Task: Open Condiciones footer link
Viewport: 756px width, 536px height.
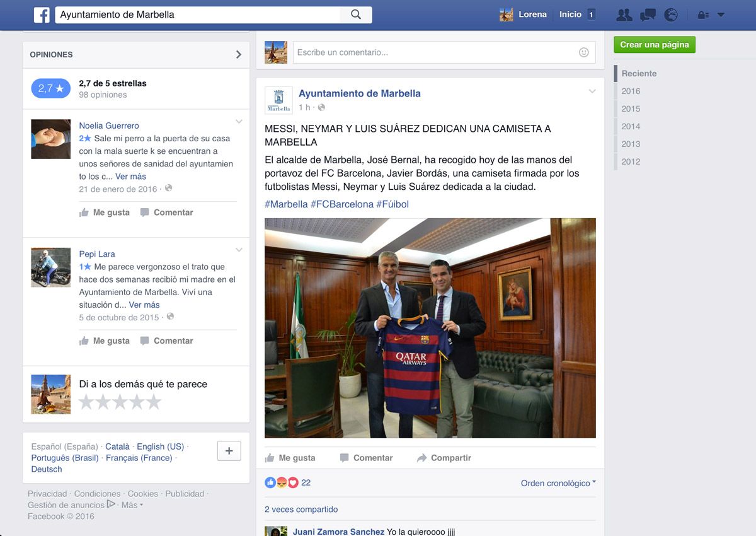Action: [x=97, y=494]
